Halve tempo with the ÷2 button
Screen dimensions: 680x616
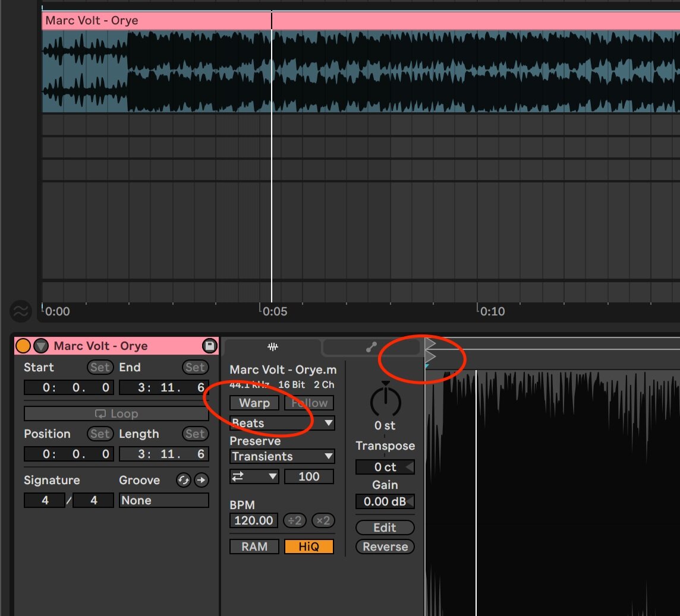pos(295,520)
